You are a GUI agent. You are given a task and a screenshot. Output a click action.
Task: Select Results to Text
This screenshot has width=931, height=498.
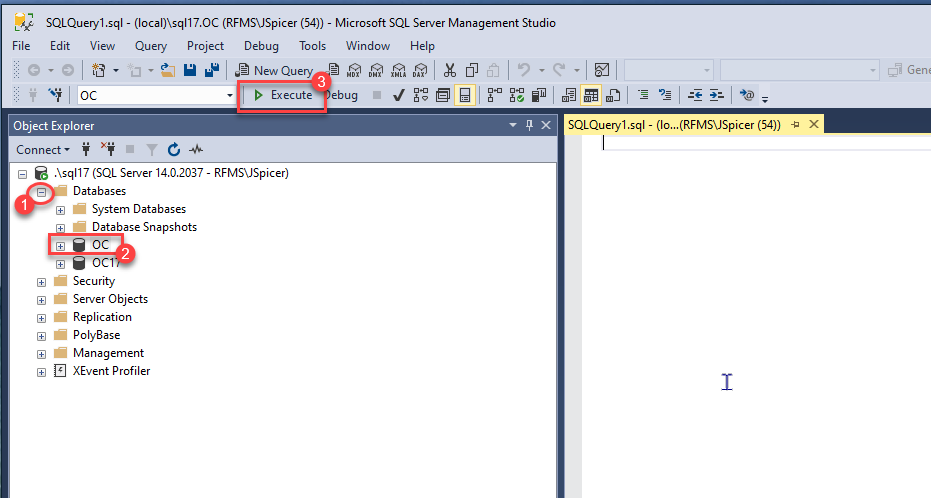tap(569, 95)
